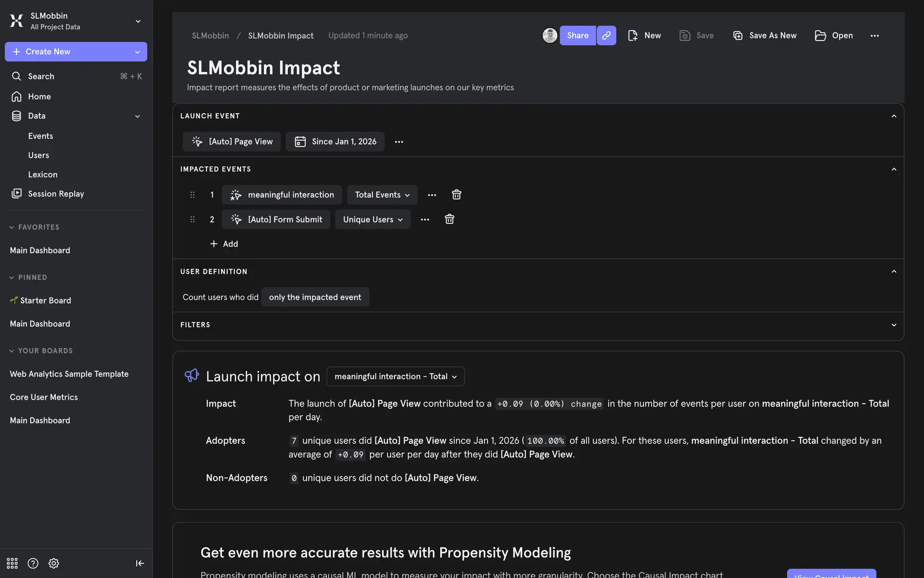Screen dimensions: 924x578
Task: Collapse the left sidebar
Action: tap(140, 563)
